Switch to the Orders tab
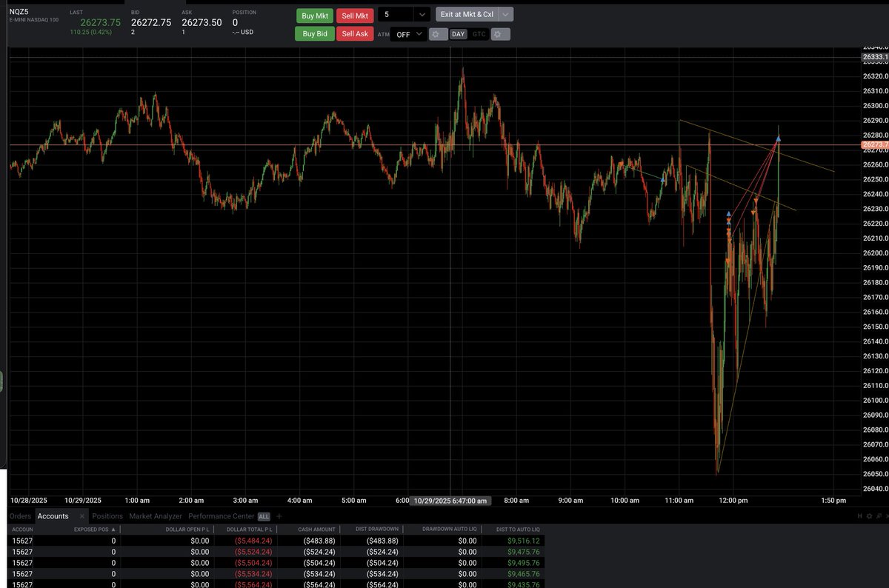This screenshot has width=889, height=588. point(20,516)
